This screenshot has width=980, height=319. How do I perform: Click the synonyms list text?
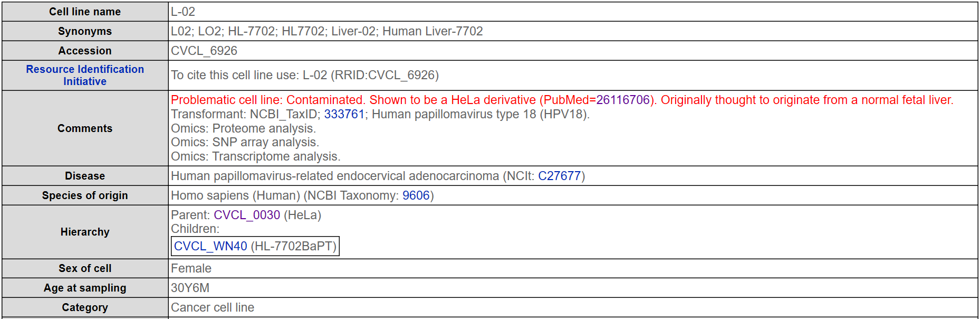(326, 31)
